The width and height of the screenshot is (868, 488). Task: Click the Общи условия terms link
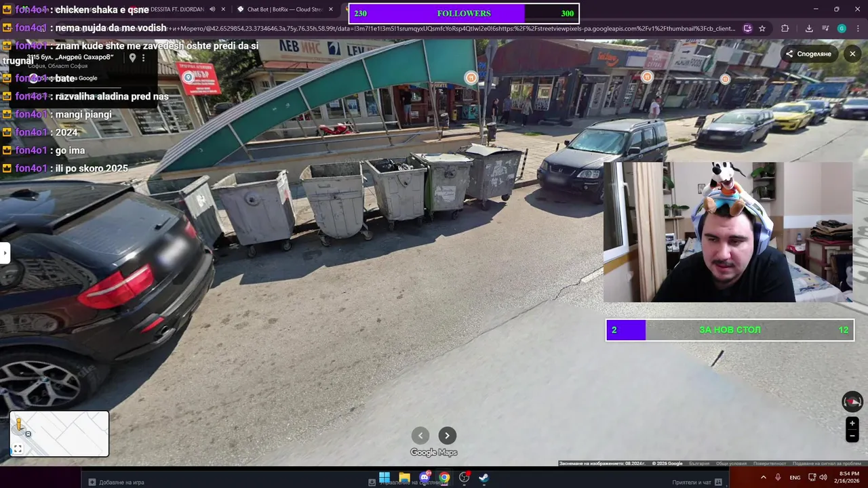[731, 464]
